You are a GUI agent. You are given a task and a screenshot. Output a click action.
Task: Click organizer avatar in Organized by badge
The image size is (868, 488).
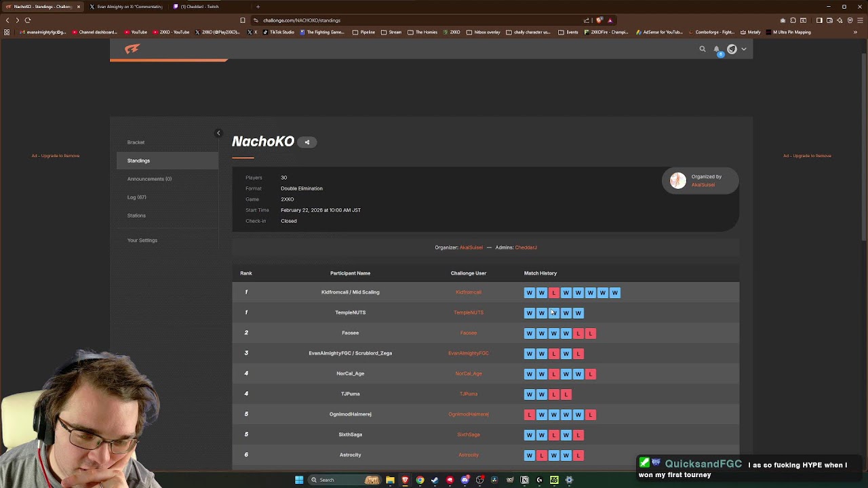pos(677,180)
